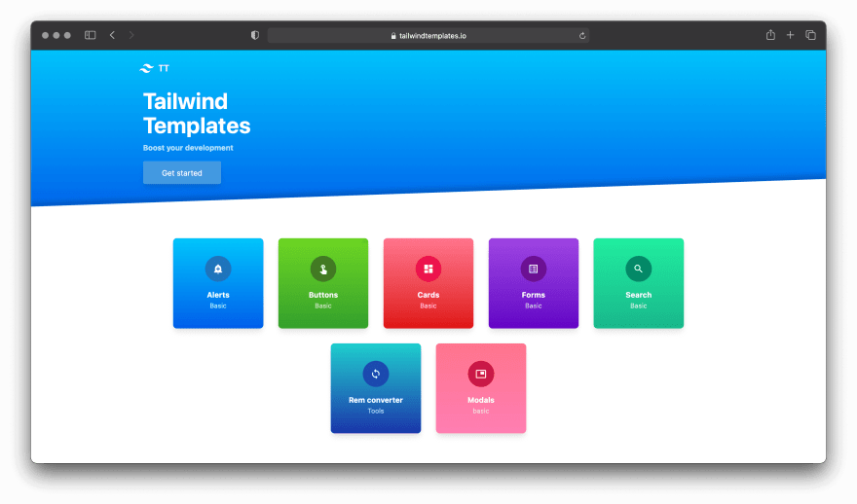Viewport: 857px width, 504px height.
Task: Click 'Tools' label under Rem converter
Action: pyautogui.click(x=376, y=412)
